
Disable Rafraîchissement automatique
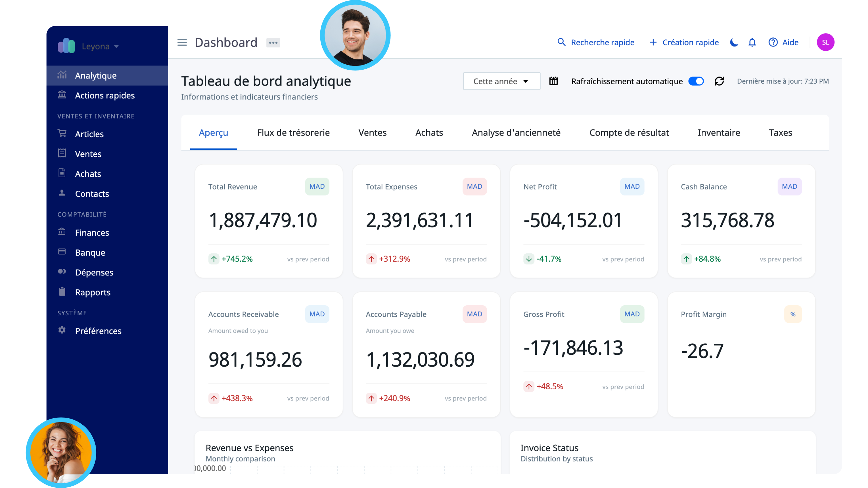696,81
